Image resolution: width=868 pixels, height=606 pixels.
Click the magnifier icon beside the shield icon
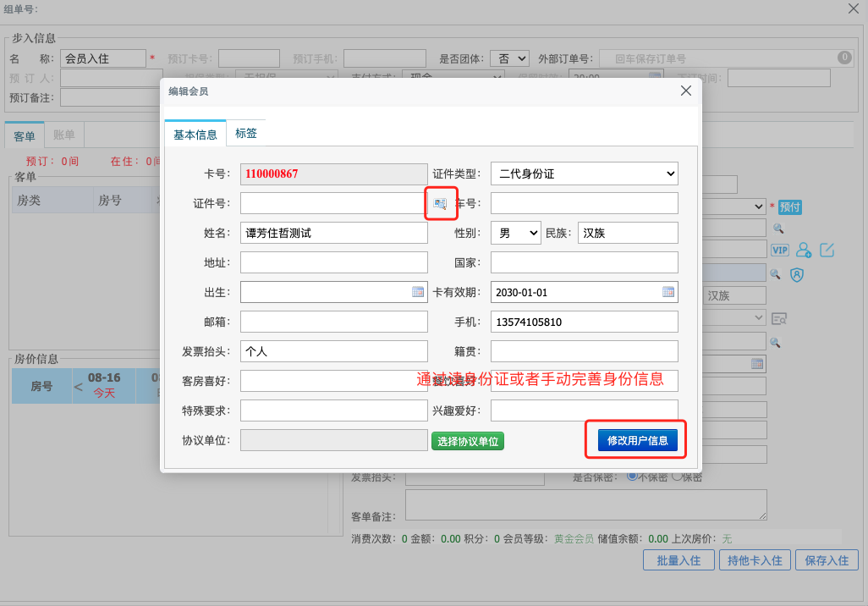point(775,274)
